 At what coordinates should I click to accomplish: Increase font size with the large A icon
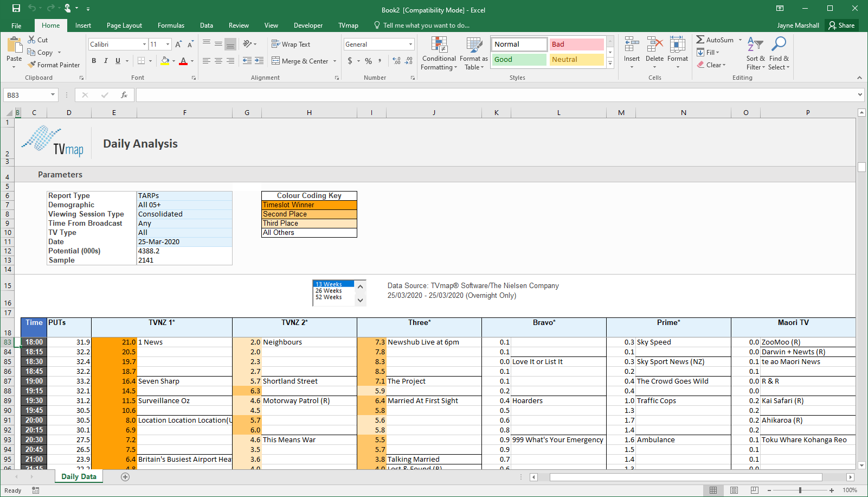pyautogui.click(x=178, y=44)
